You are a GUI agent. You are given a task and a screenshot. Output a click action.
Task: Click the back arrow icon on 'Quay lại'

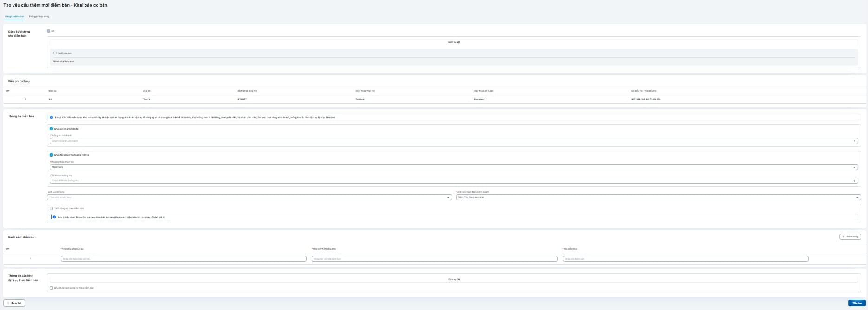click(8, 303)
